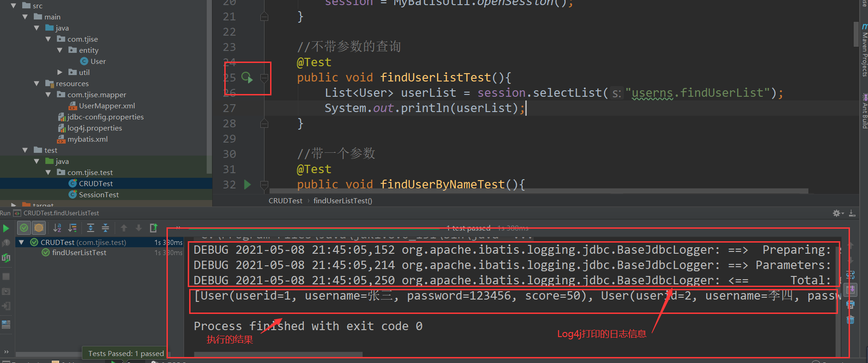Collapse CRUDTest node in test results
This screenshot has height=363, width=868.
coord(21,242)
